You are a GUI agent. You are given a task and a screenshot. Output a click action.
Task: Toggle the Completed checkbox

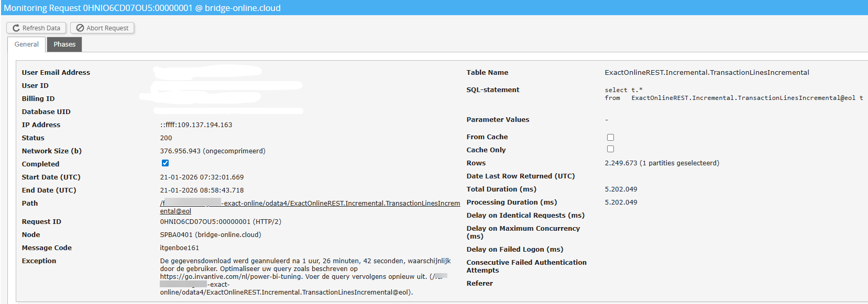pyautogui.click(x=165, y=163)
